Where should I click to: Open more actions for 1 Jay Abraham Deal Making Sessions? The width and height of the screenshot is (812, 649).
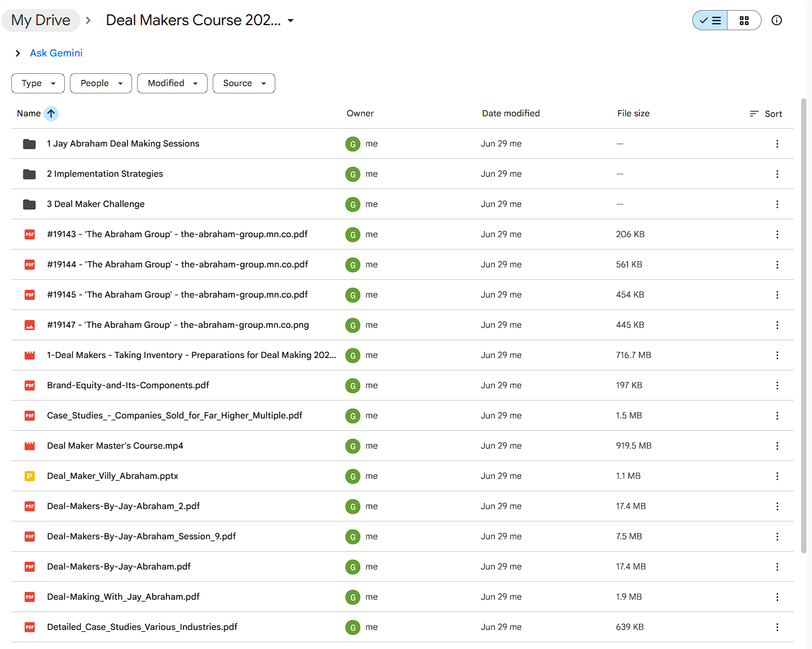(777, 144)
